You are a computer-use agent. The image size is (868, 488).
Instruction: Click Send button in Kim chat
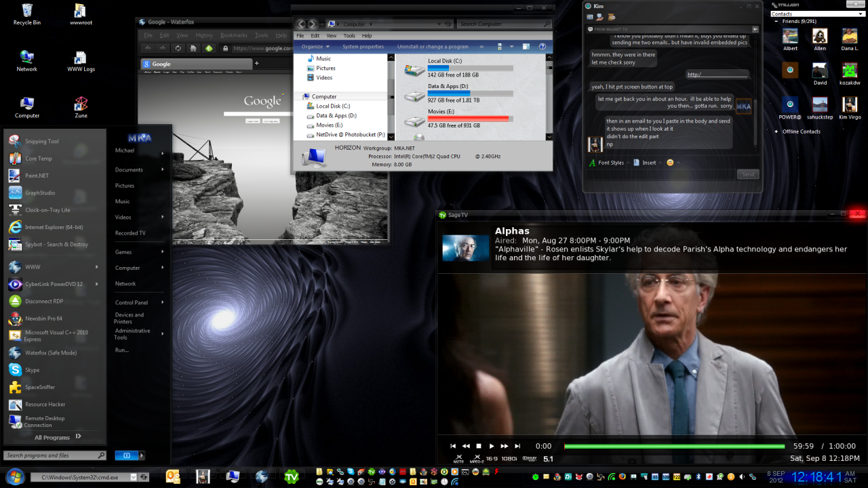[748, 174]
